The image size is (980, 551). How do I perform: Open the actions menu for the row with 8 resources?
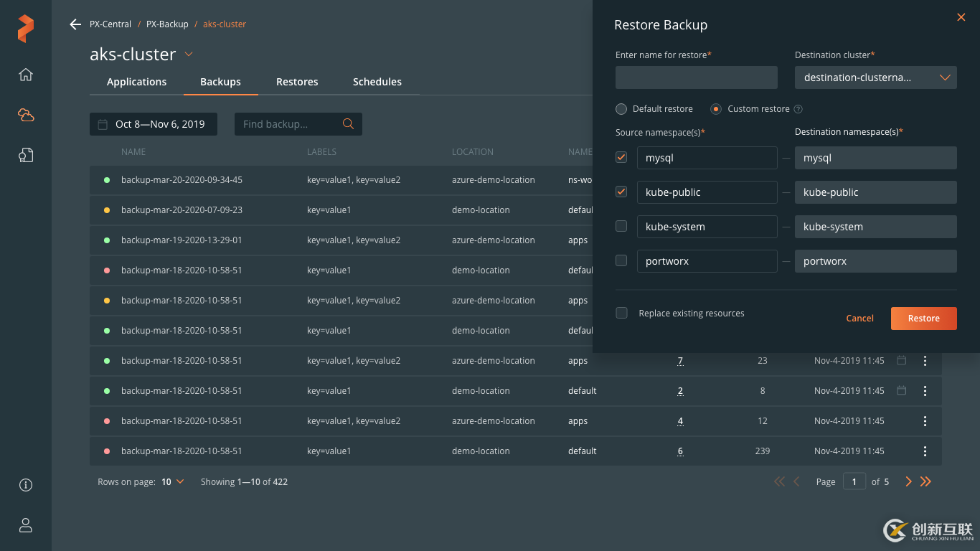pyautogui.click(x=925, y=391)
